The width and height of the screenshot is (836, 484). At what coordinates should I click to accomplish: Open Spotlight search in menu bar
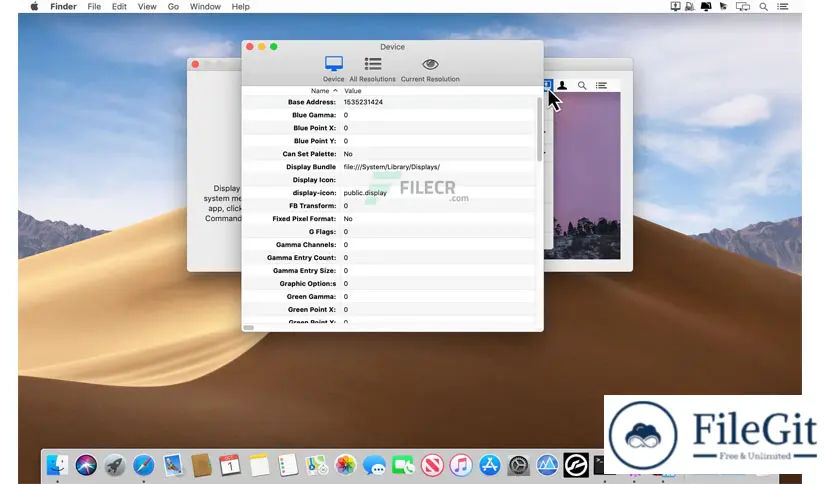(x=763, y=6)
